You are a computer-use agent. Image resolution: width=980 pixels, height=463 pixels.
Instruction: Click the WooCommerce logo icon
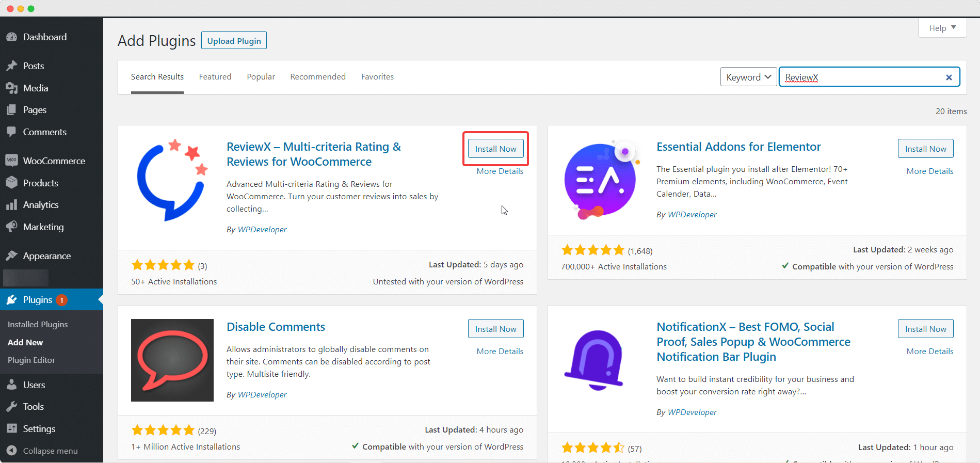click(11, 161)
